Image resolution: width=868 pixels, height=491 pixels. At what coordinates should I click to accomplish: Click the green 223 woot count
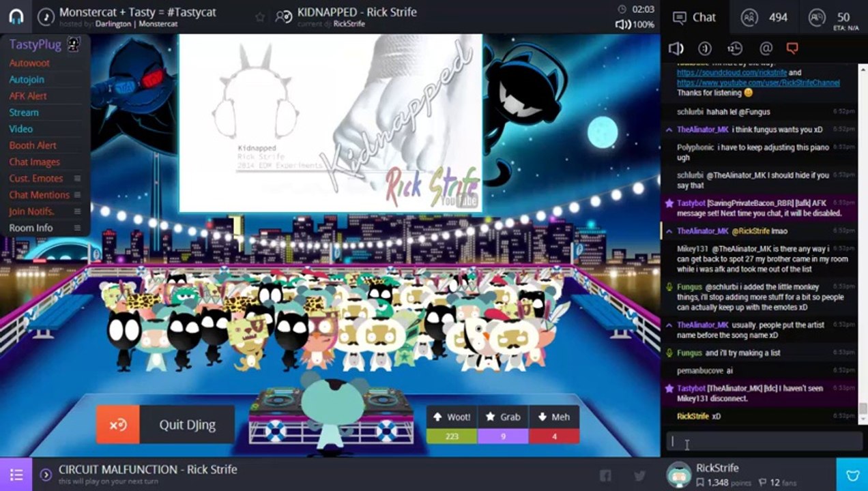coord(452,436)
